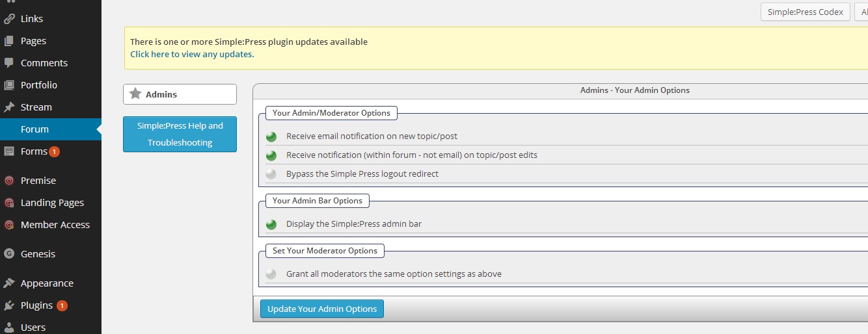868x334 pixels.
Task: Click Update Your Admin Options button
Action: (x=322, y=309)
